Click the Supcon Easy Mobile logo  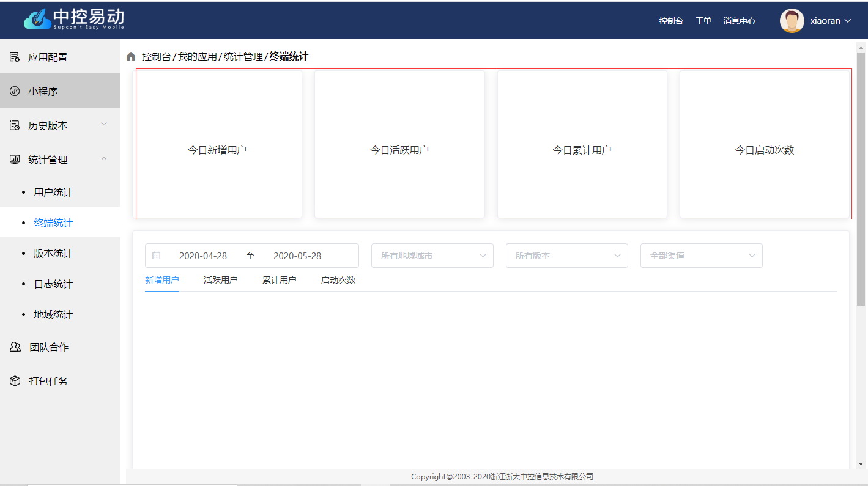coord(74,19)
